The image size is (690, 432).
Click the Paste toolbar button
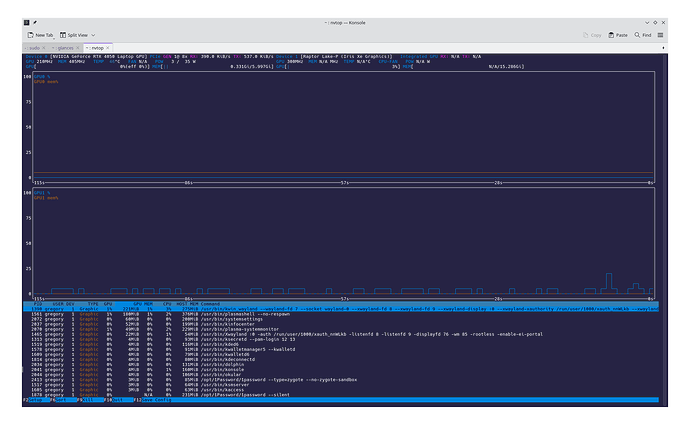click(618, 35)
